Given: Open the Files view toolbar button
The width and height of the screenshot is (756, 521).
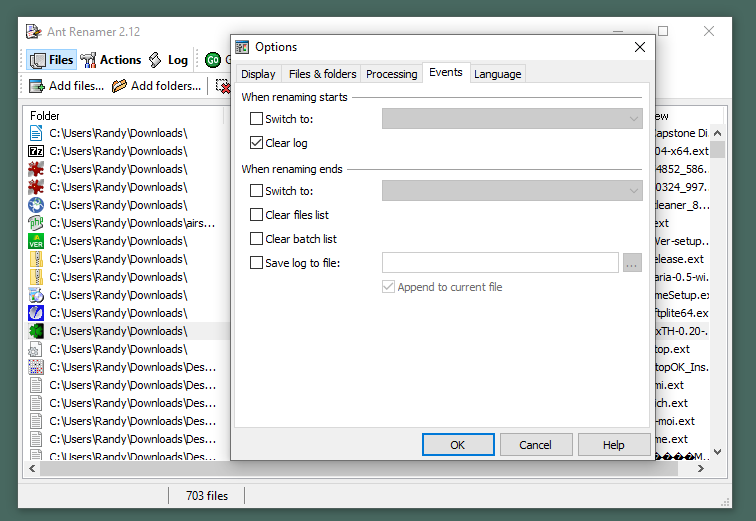Looking at the screenshot, I should coord(52,60).
